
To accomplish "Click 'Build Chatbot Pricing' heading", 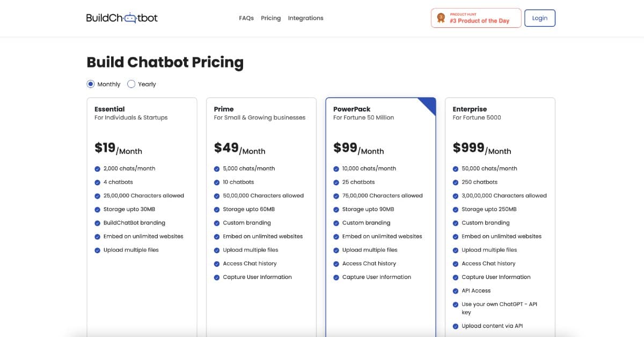I will (165, 63).
